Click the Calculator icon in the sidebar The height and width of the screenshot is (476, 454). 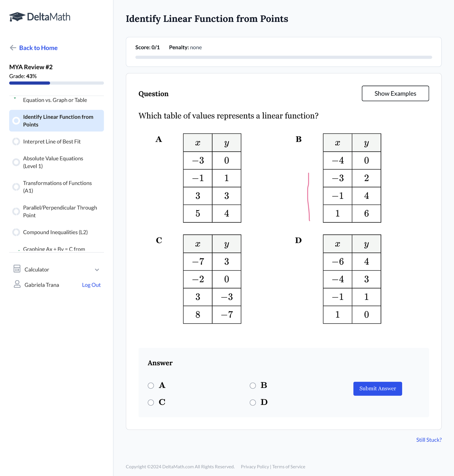tap(17, 269)
